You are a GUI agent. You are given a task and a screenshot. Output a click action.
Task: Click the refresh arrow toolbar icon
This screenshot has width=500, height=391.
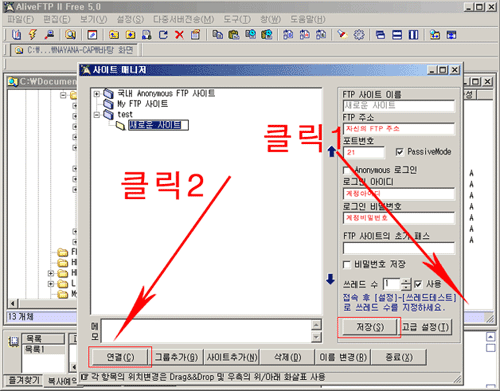[x=163, y=35]
